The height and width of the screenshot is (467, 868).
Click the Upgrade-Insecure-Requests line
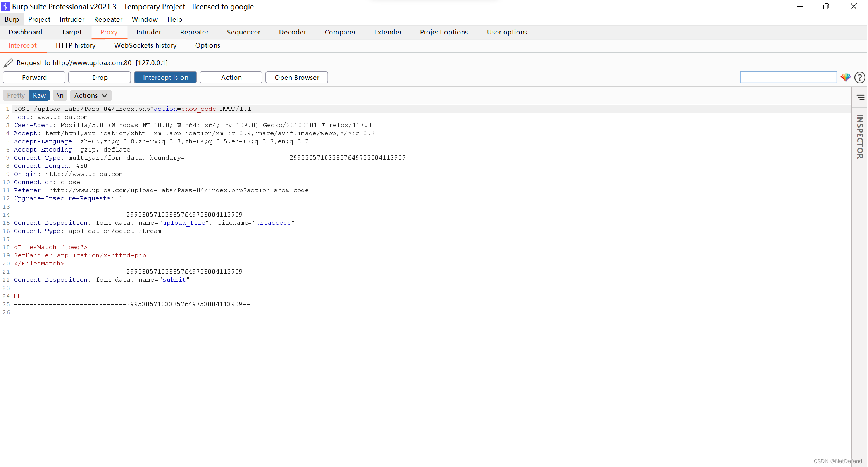click(x=68, y=198)
